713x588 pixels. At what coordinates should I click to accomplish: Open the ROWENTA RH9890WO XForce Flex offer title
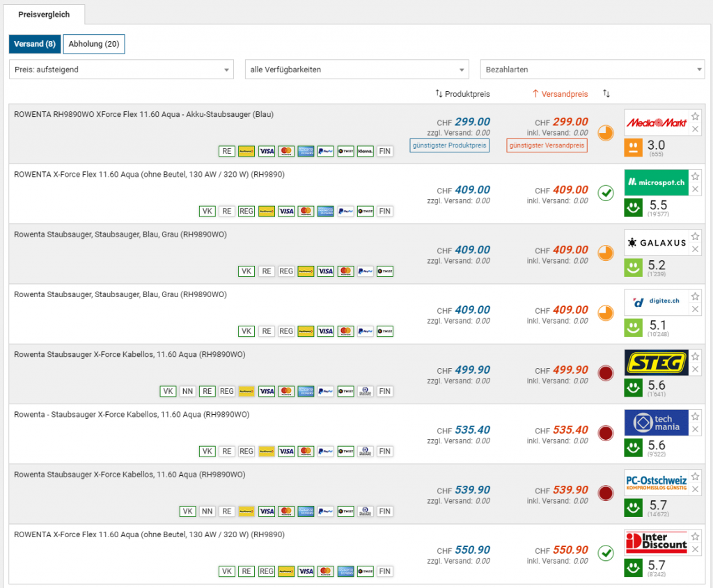[143, 114]
